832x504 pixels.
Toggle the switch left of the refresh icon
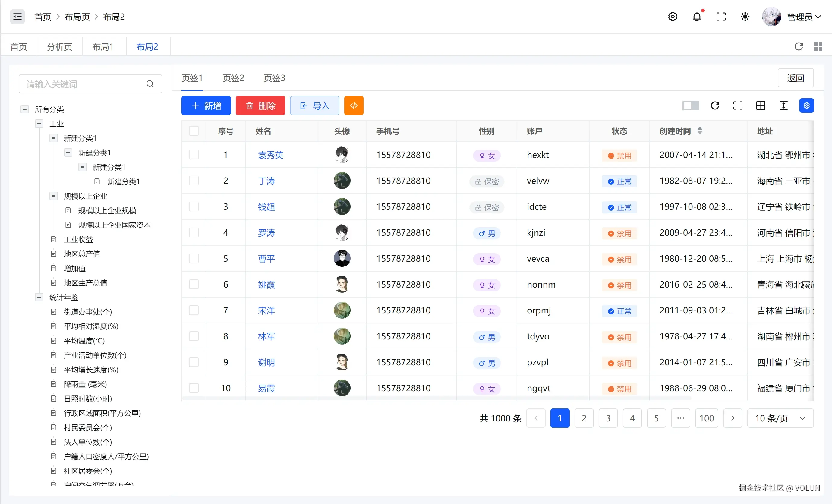click(x=691, y=106)
